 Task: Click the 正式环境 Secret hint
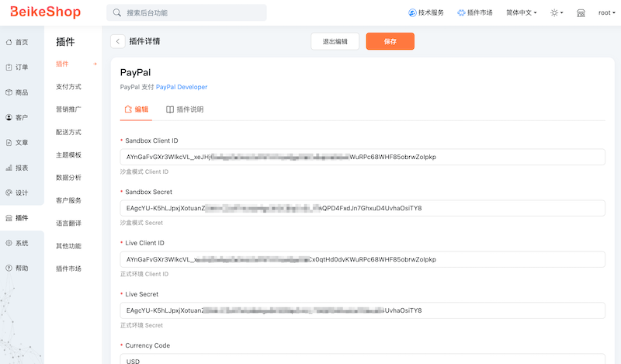141,325
